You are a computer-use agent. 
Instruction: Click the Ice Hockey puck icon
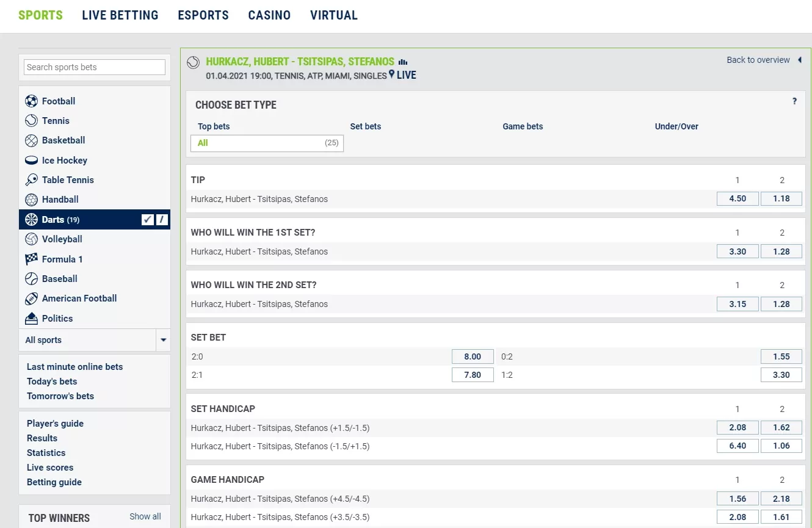coord(31,161)
